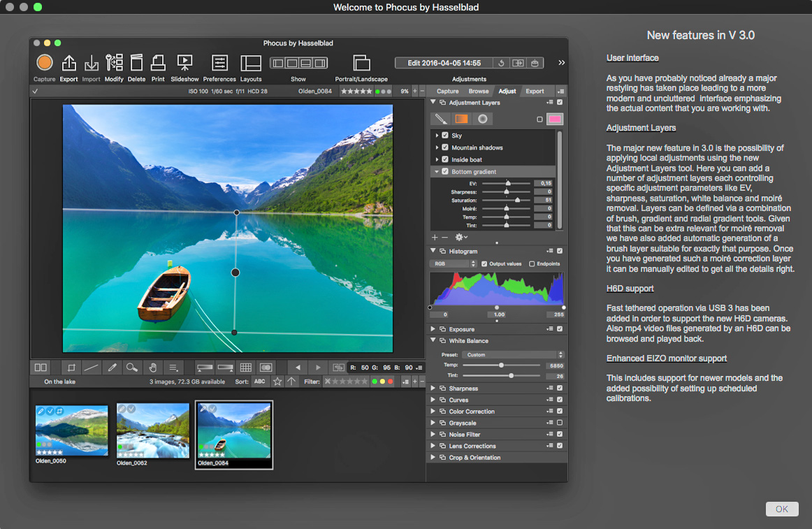Open the Modify tool
Screen dimensions: 812x529
pyautogui.click(x=114, y=63)
